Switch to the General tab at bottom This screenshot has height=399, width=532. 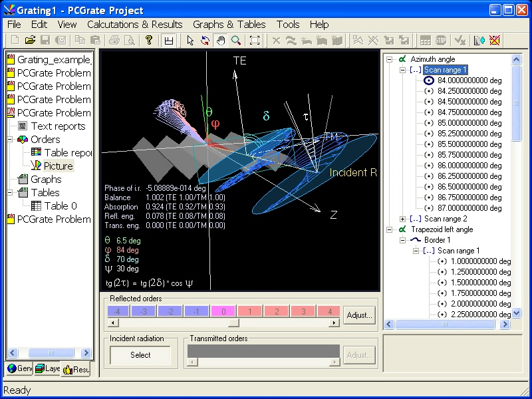(x=19, y=368)
